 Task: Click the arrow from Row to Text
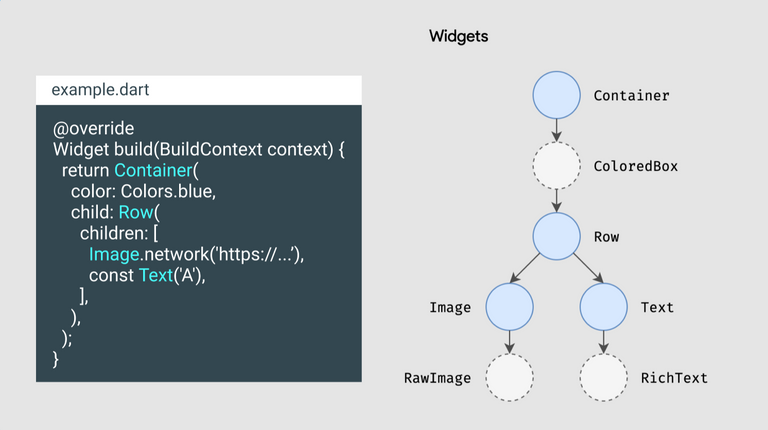(x=588, y=268)
